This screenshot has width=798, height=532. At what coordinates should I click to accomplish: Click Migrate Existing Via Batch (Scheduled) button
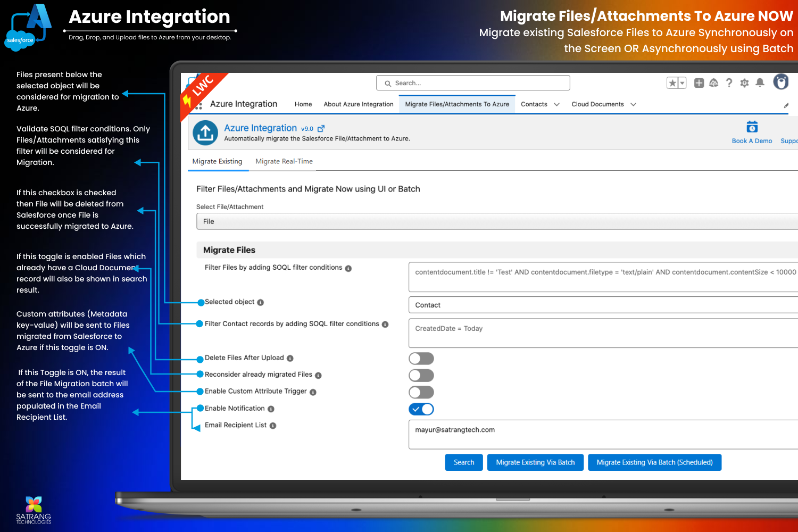tap(654, 462)
